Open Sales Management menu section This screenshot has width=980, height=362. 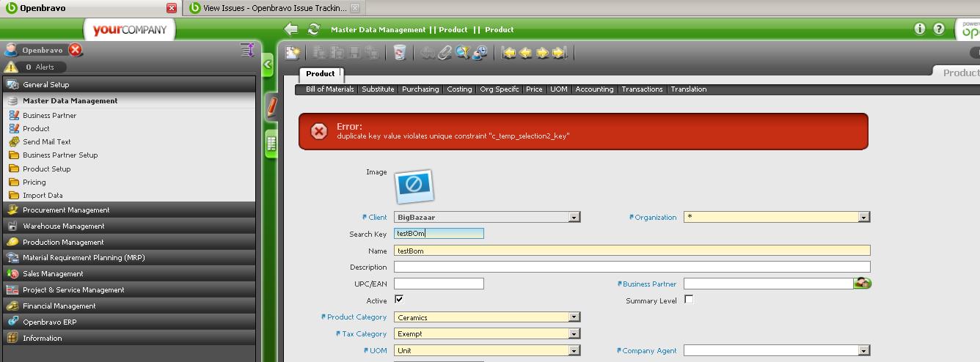[x=129, y=273]
